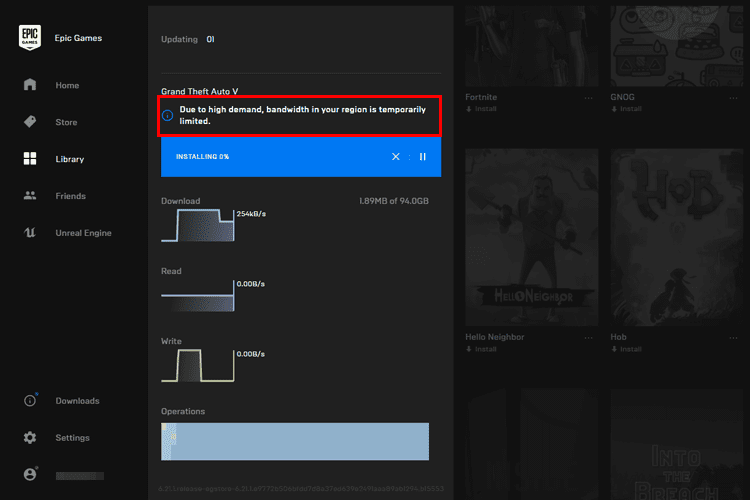Select the Store tag icon
750x500 pixels.
pyautogui.click(x=30, y=122)
